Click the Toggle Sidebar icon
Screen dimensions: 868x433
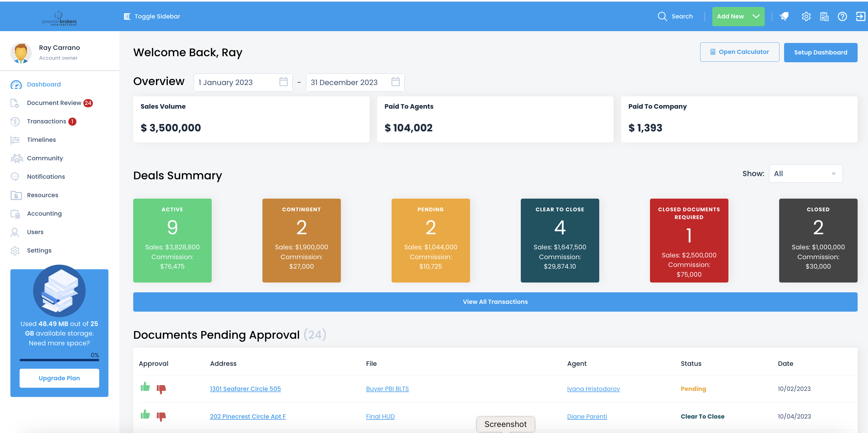pos(127,16)
